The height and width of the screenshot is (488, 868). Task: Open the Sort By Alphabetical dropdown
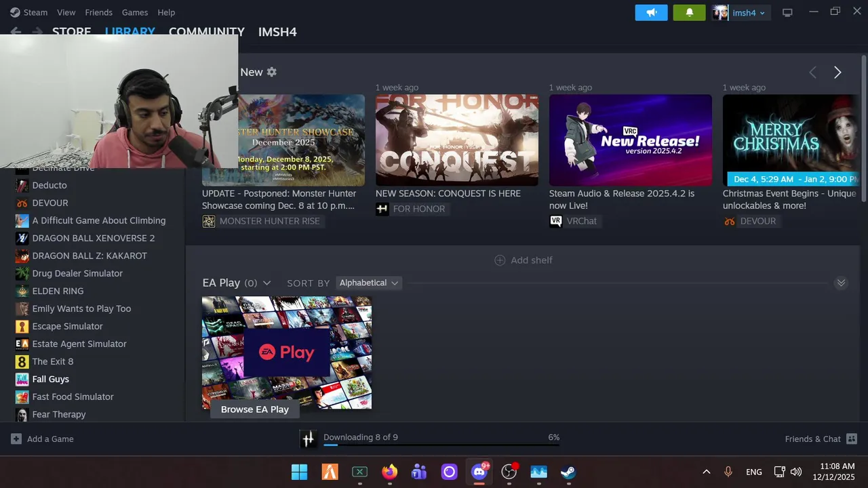(x=369, y=283)
